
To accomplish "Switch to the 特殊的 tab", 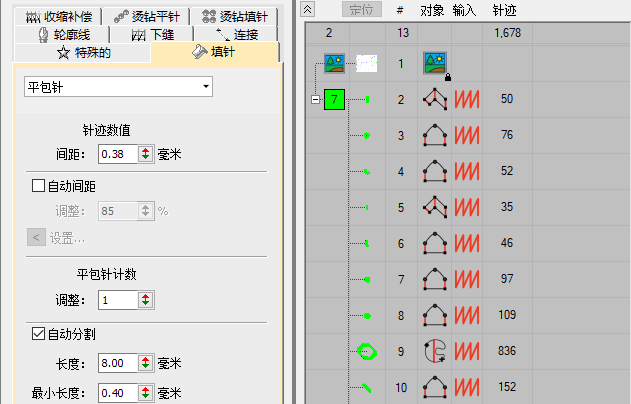I will pos(84,52).
